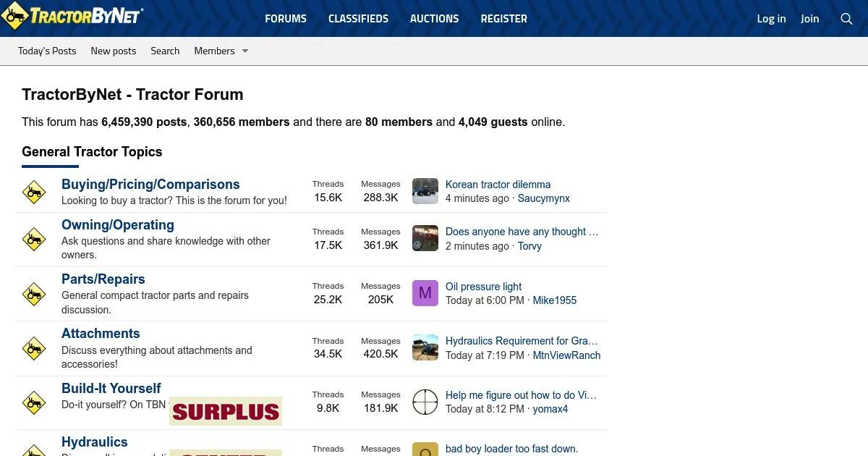Open the Attachments forum
The height and width of the screenshot is (456, 868).
tap(101, 334)
